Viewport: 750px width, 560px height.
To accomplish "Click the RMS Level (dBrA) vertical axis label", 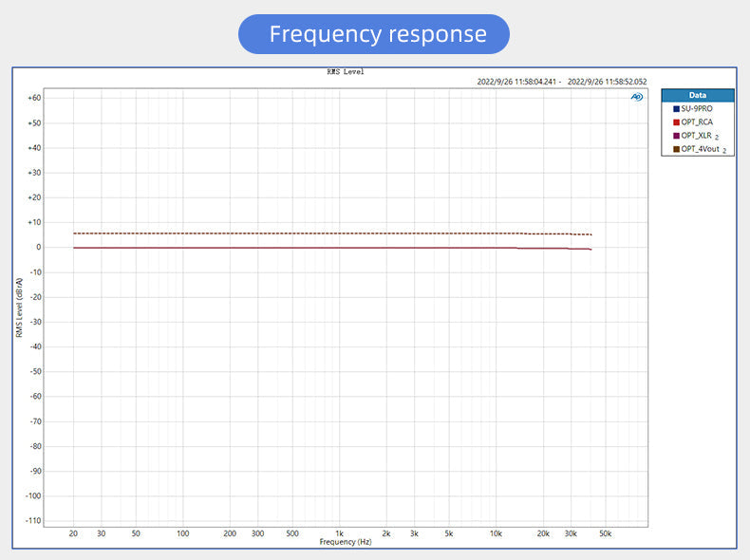I will coord(19,308).
